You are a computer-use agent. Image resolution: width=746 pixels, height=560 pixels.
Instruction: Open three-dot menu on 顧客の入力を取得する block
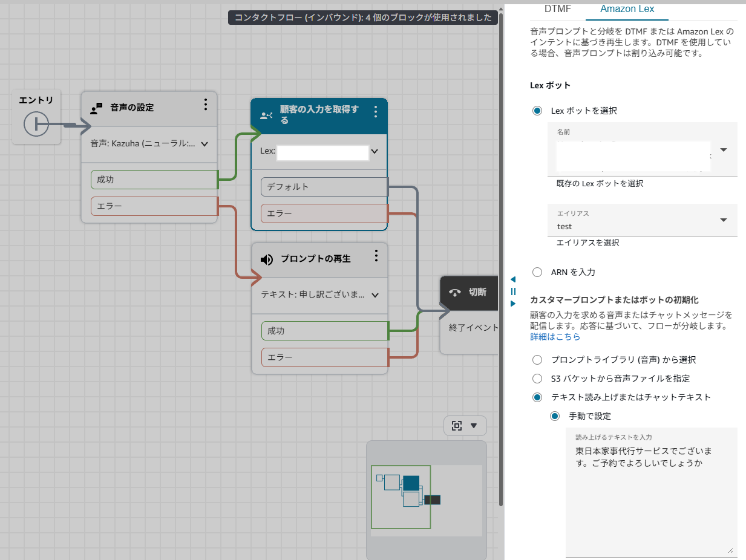pos(375,112)
